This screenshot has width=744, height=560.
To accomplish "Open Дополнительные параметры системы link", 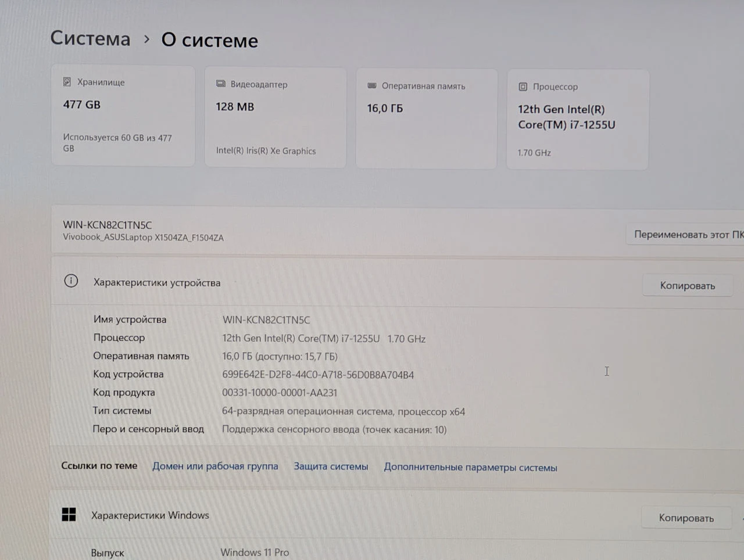I will point(470,468).
